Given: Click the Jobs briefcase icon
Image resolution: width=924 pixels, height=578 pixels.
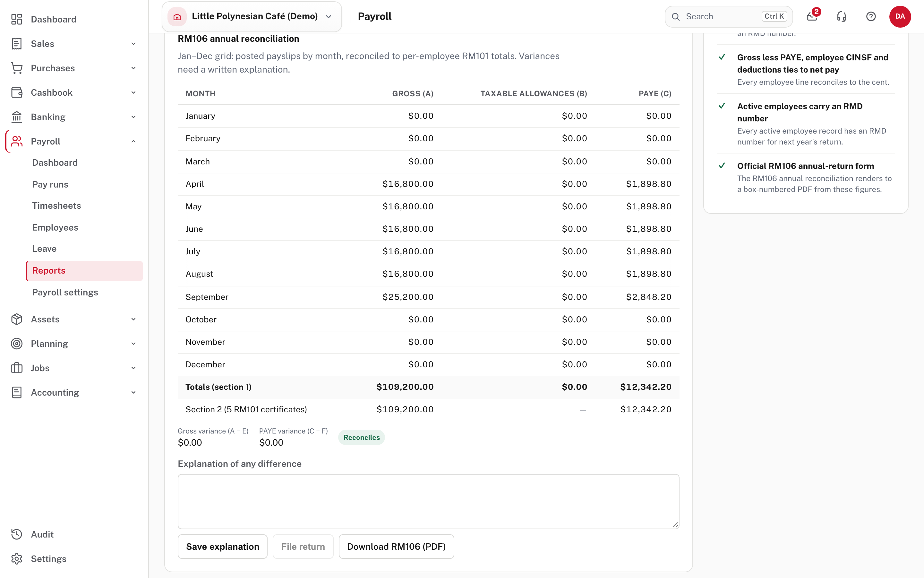Looking at the screenshot, I should [x=16, y=368].
